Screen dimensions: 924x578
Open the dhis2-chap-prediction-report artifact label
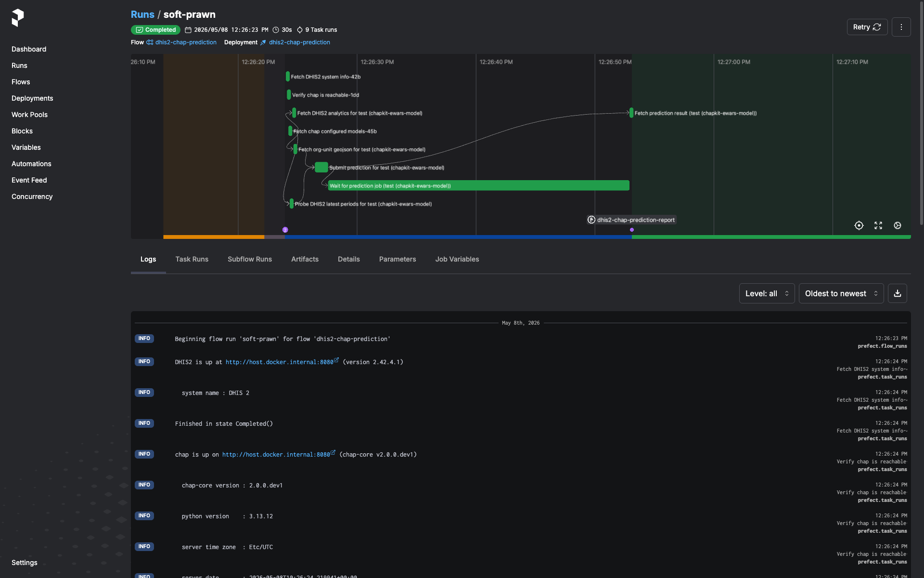(x=636, y=220)
